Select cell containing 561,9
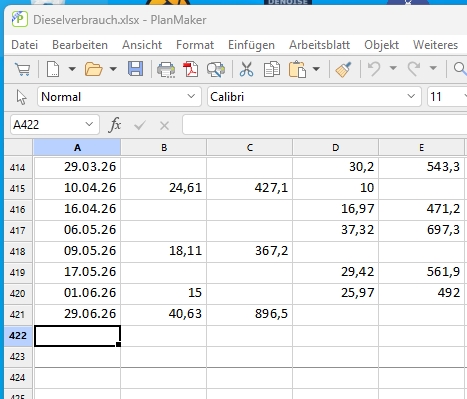The width and height of the screenshot is (467, 399). tap(422, 272)
